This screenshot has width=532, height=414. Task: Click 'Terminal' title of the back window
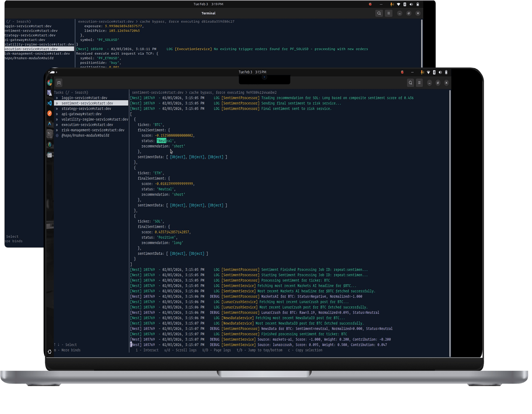pyautogui.click(x=208, y=13)
